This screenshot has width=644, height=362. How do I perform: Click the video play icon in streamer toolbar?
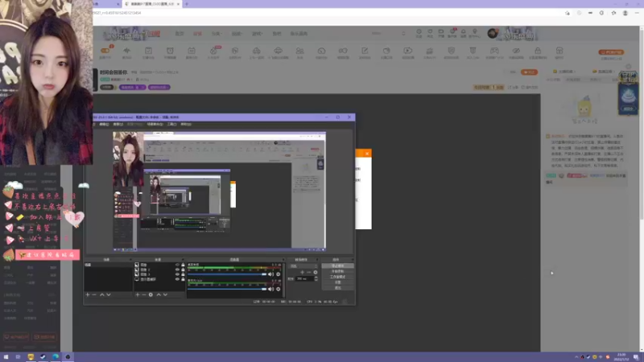(x=408, y=51)
